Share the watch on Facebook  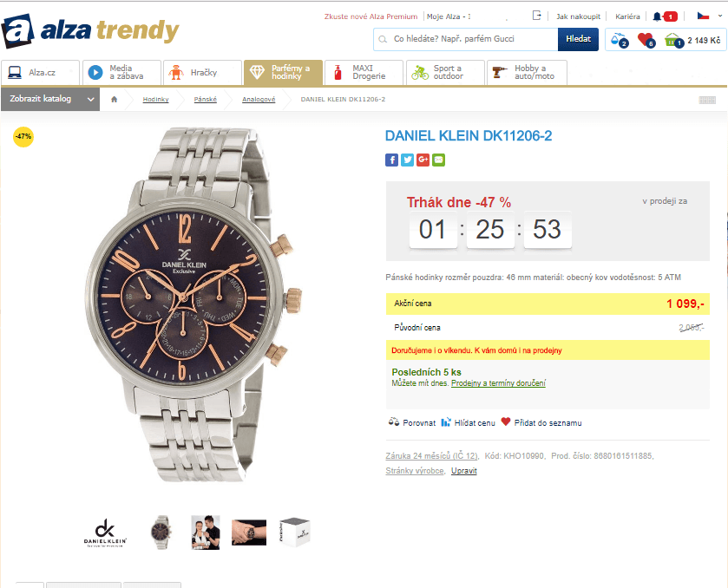(391, 160)
